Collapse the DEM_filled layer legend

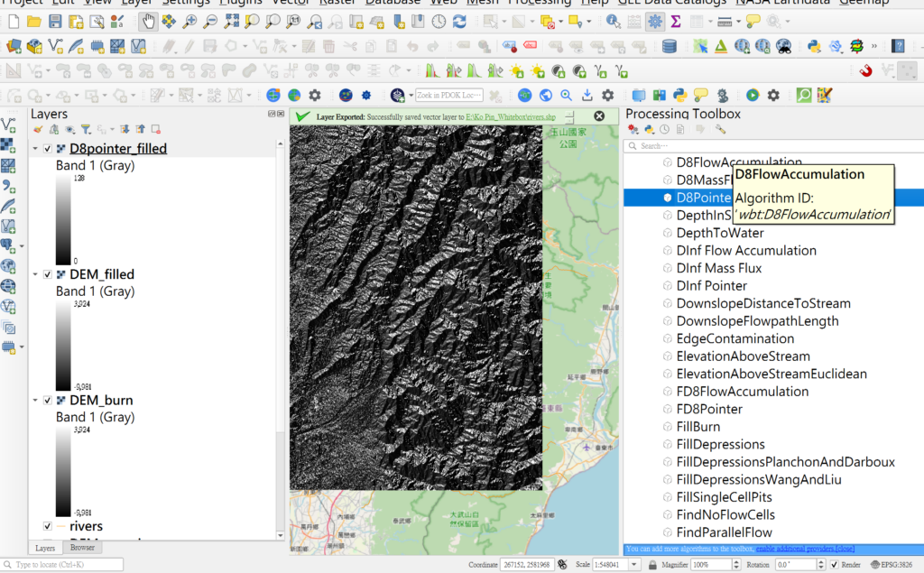[x=35, y=274]
